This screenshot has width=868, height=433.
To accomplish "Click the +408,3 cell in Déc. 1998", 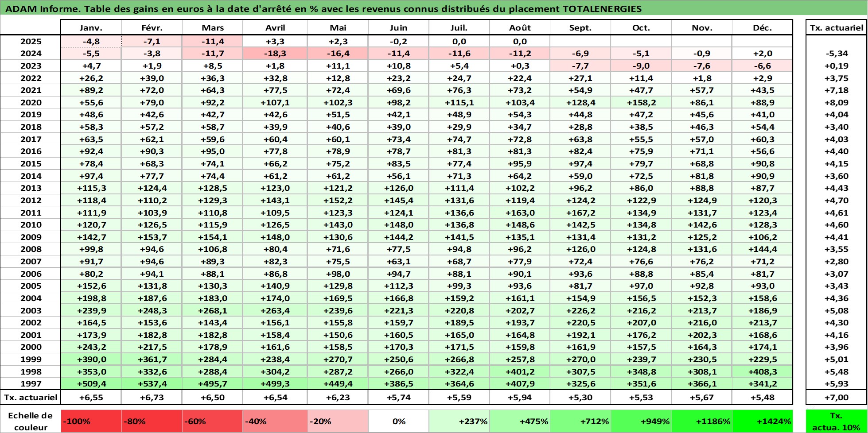I will point(762,371).
